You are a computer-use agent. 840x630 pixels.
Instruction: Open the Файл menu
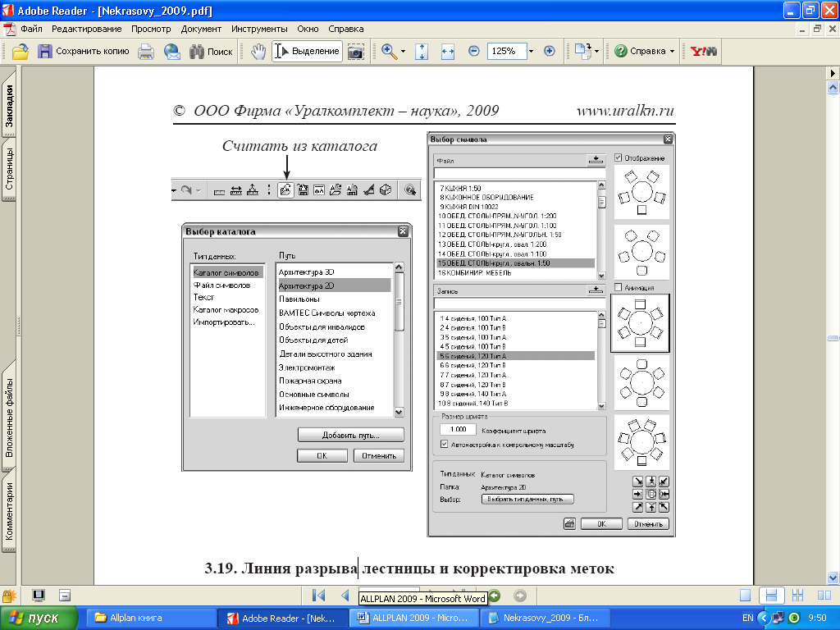[x=31, y=29]
